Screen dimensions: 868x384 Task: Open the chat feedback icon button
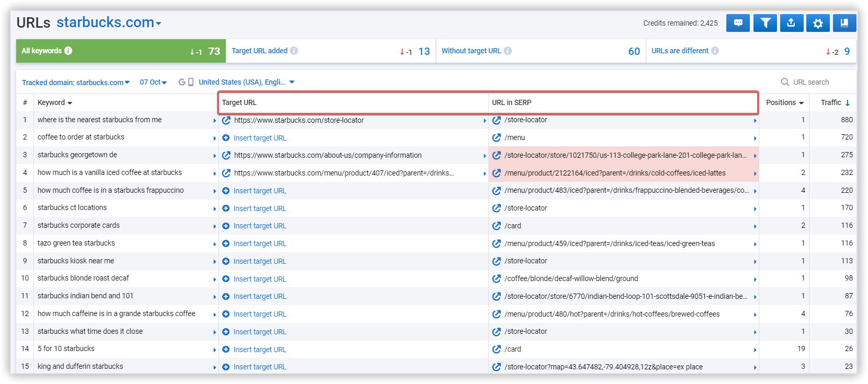coord(738,23)
